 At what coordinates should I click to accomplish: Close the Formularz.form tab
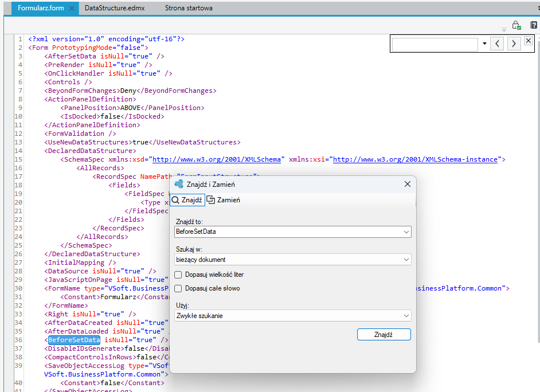click(x=72, y=8)
